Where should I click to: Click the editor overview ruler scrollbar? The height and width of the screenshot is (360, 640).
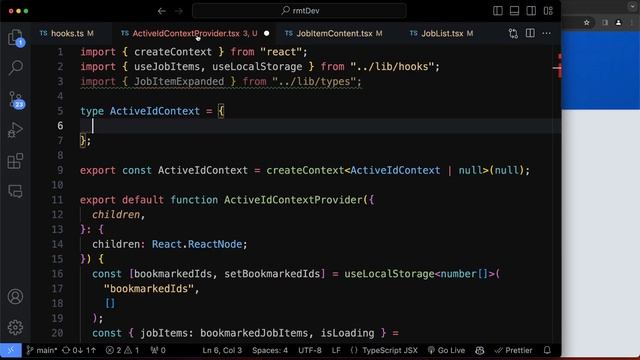pyautogui.click(x=558, y=194)
